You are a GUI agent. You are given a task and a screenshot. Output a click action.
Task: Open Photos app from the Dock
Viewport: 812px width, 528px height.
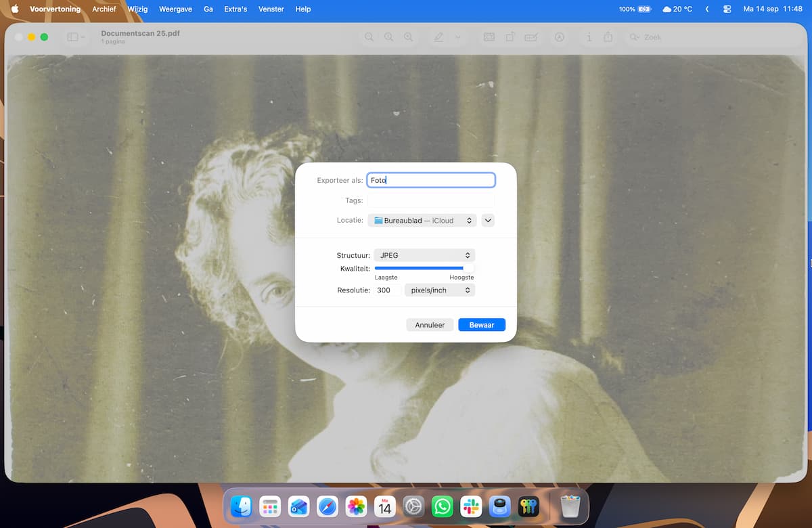click(356, 506)
